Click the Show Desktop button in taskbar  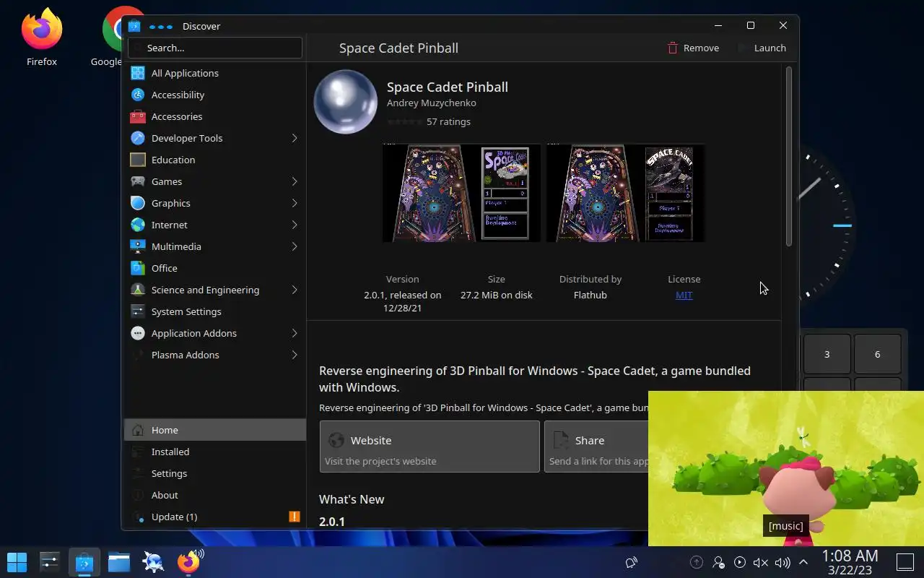point(905,562)
